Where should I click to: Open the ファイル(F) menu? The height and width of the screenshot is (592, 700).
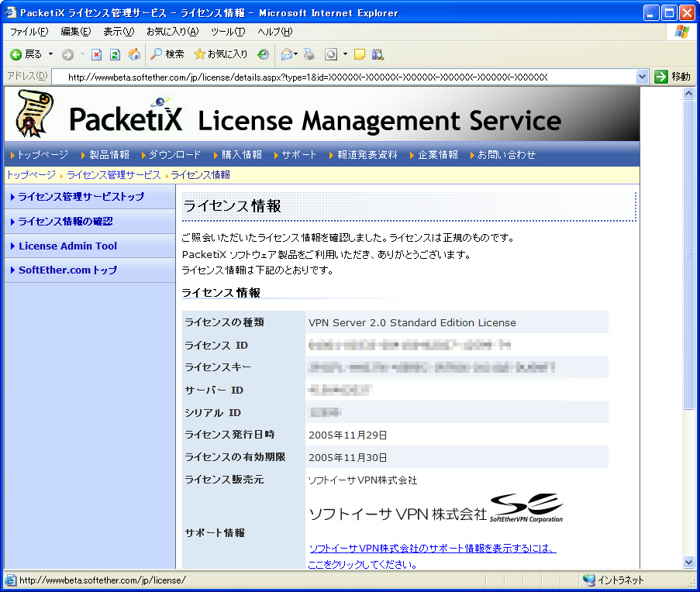point(29,32)
